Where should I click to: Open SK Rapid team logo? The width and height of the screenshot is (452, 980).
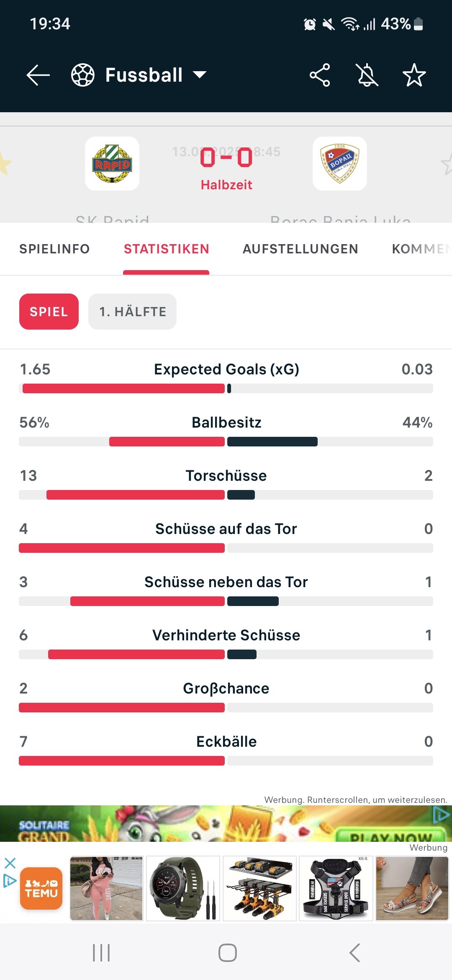[112, 164]
